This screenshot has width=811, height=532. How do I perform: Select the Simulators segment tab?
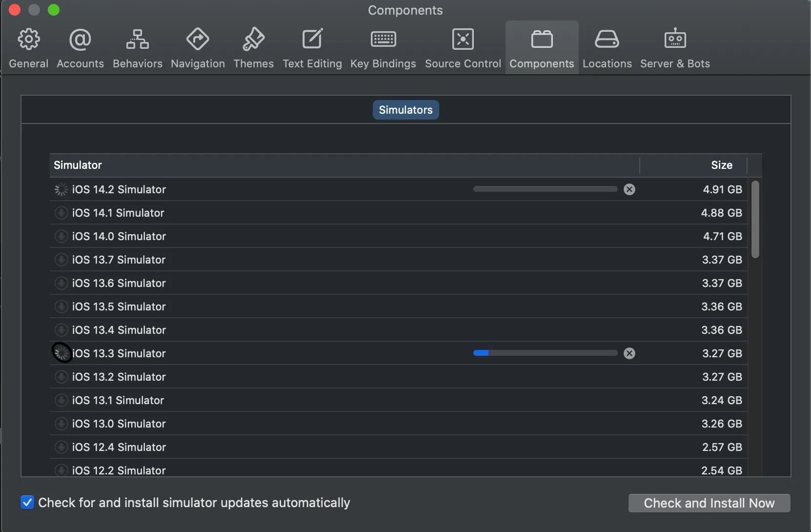(x=405, y=110)
